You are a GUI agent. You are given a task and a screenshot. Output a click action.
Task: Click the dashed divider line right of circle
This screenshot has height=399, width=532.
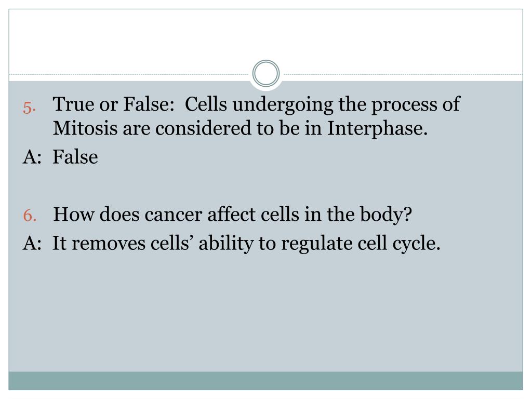[403, 74]
